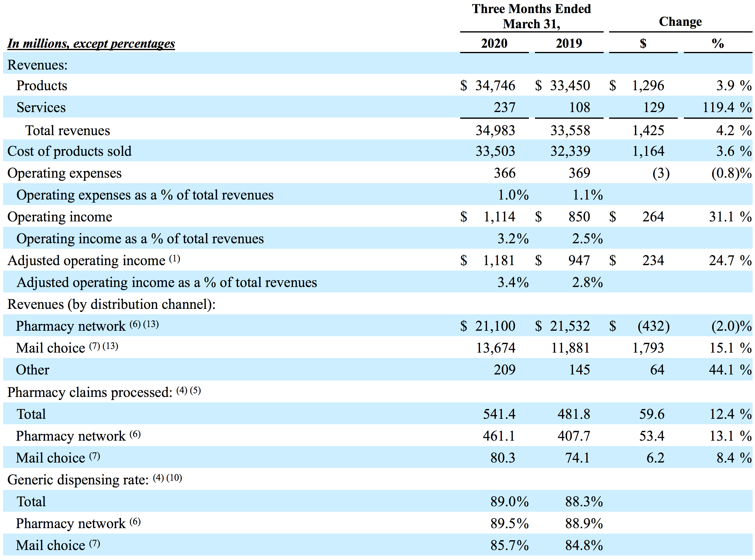
Task: Select Total revenues 2019 value 33,558
Action: (x=570, y=131)
